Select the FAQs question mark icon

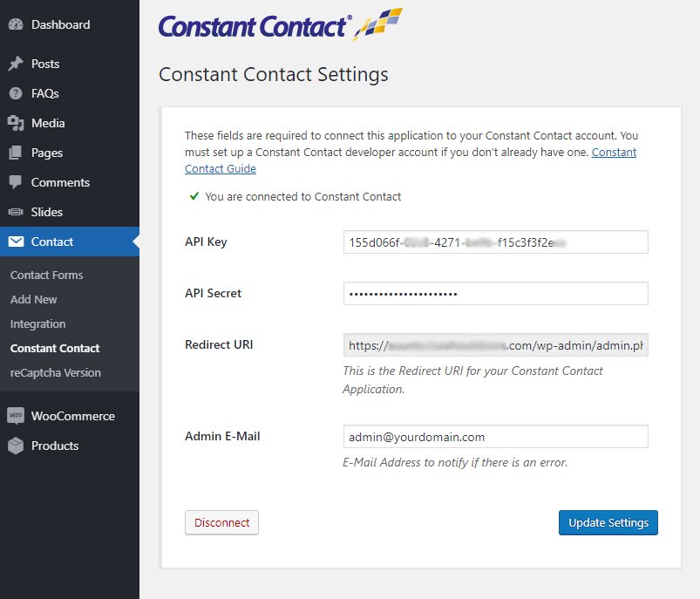point(16,93)
